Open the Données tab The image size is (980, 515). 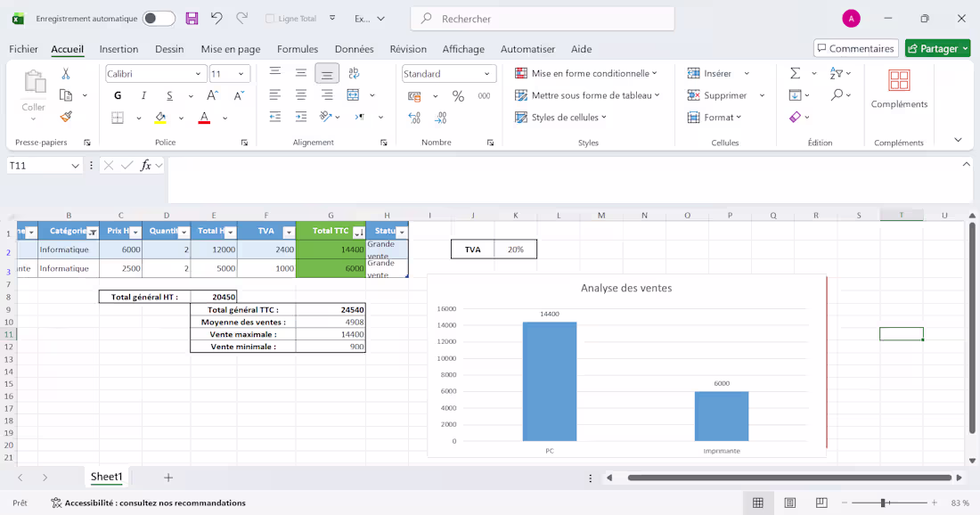click(x=355, y=49)
